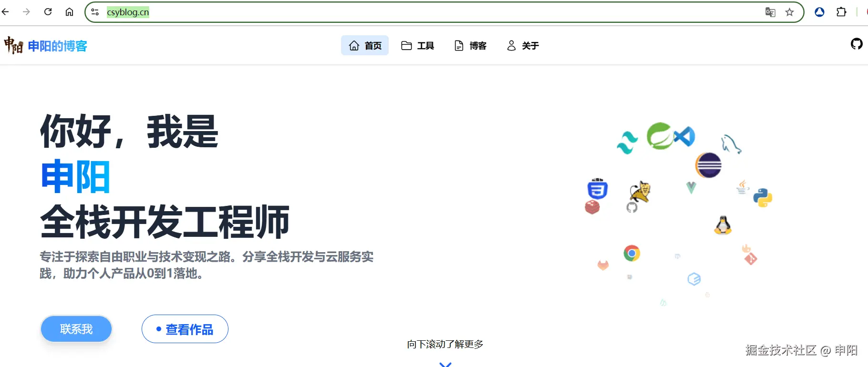Click the 申阳的博客 site logo
The height and width of the screenshot is (367, 868).
point(46,46)
